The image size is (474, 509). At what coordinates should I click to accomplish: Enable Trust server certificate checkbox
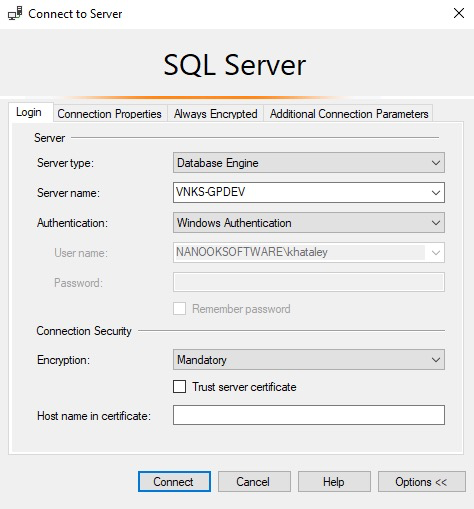point(179,387)
